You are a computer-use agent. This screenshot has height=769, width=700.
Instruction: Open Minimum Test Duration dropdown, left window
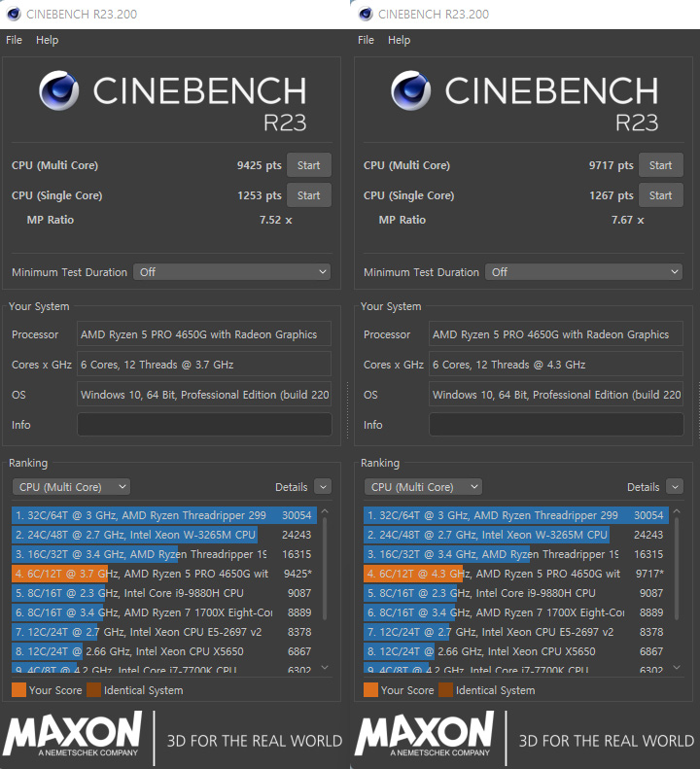point(232,271)
